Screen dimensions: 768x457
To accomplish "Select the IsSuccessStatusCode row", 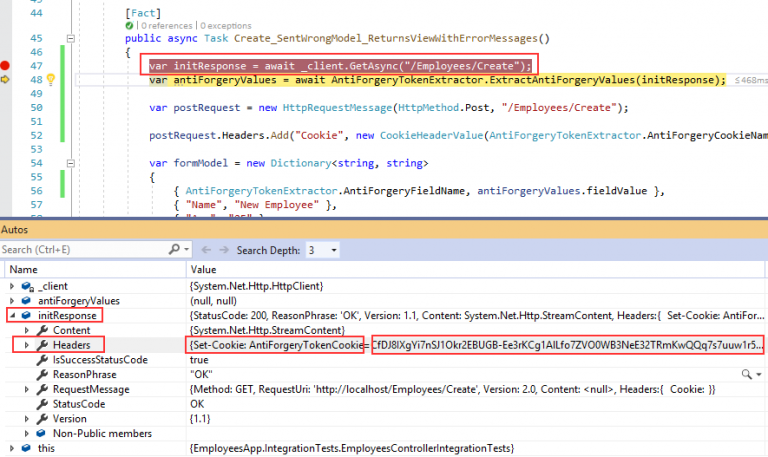I will (99, 359).
